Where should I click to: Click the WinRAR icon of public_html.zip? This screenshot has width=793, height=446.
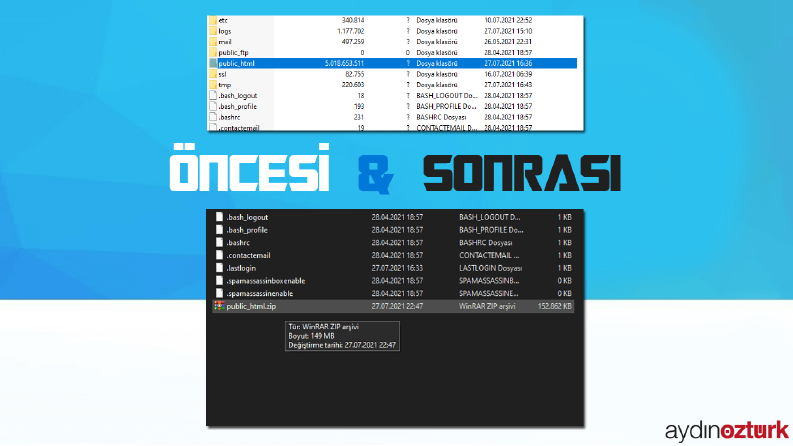click(x=219, y=306)
